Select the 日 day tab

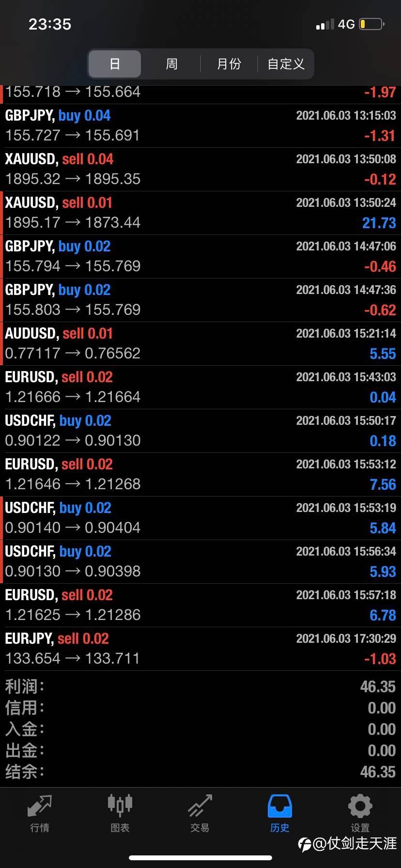coord(115,64)
